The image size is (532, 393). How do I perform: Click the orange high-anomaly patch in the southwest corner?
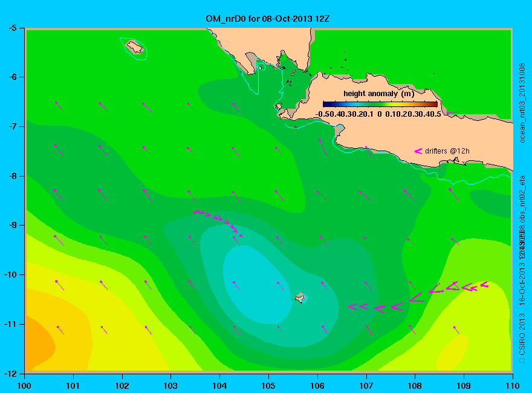pos(39,343)
